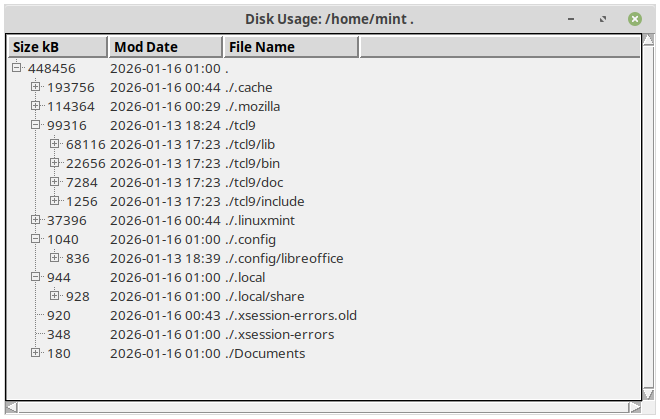Expand the ./.tcl9/bin subdirectory
660x419 pixels.
click(x=55, y=163)
